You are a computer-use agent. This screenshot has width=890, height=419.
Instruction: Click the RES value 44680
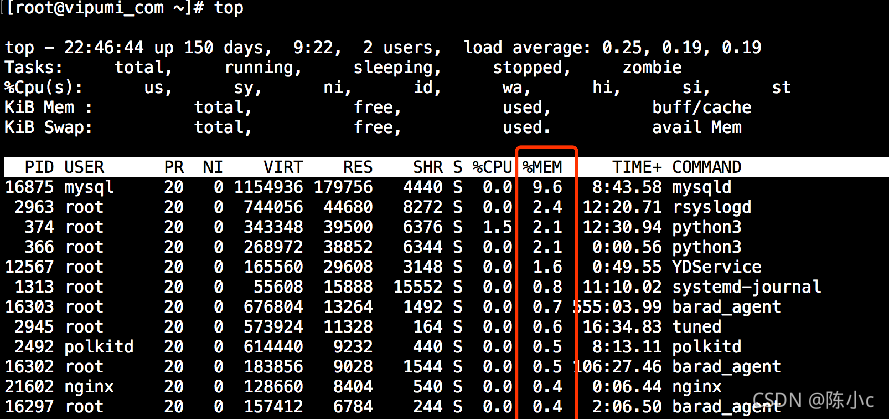[348, 207]
